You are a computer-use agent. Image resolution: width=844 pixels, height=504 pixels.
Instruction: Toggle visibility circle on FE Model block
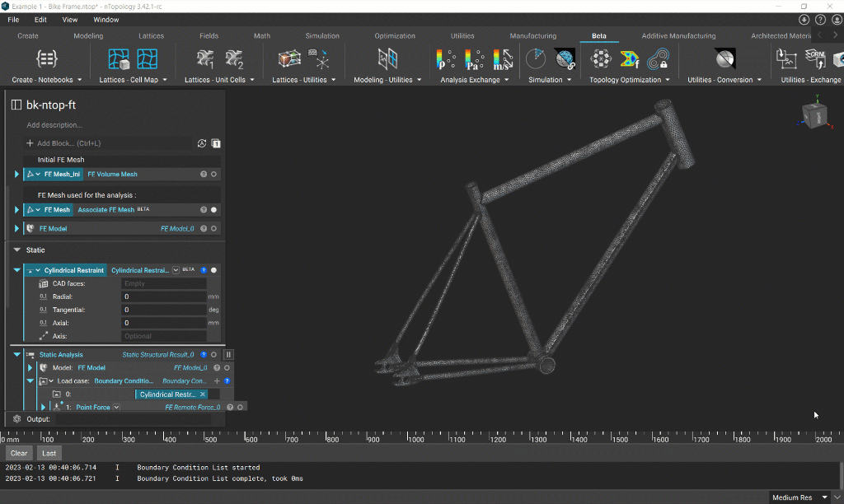(213, 229)
